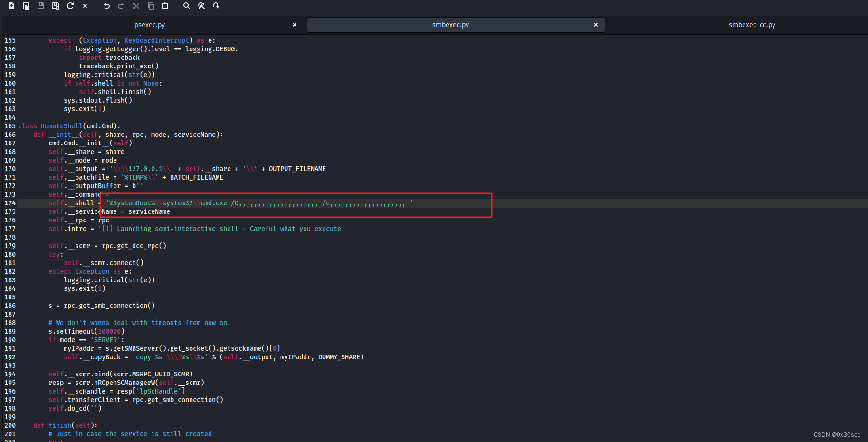Click 'traceback.print_exc()' line
Viewport: 868px width, 442px height.
tap(119, 66)
